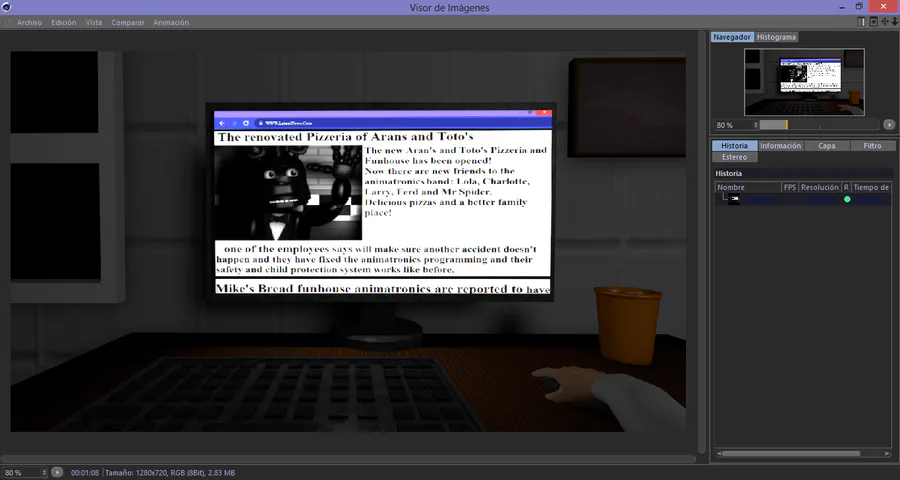900x480 pixels.
Task: Open the Edición menu
Action: pos(64,22)
